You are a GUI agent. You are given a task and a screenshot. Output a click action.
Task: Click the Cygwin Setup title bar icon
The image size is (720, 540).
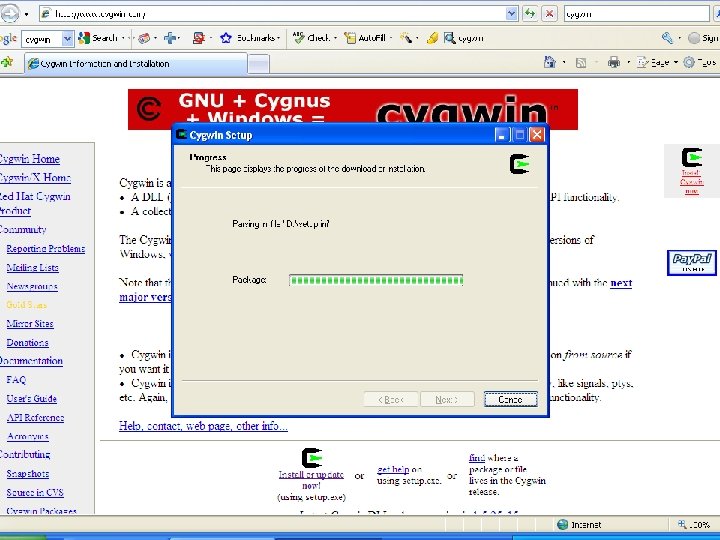click(181, 135)
